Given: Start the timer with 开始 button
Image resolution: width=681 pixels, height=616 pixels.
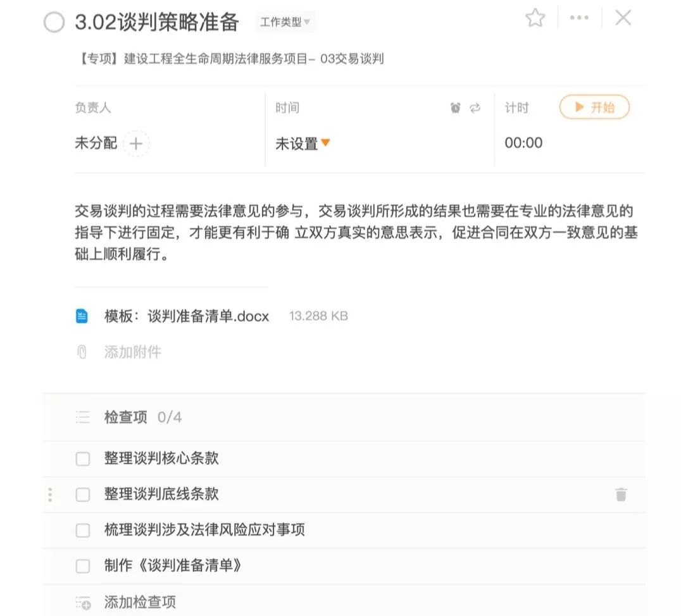Looking at the screenshot, I should 594,107.
